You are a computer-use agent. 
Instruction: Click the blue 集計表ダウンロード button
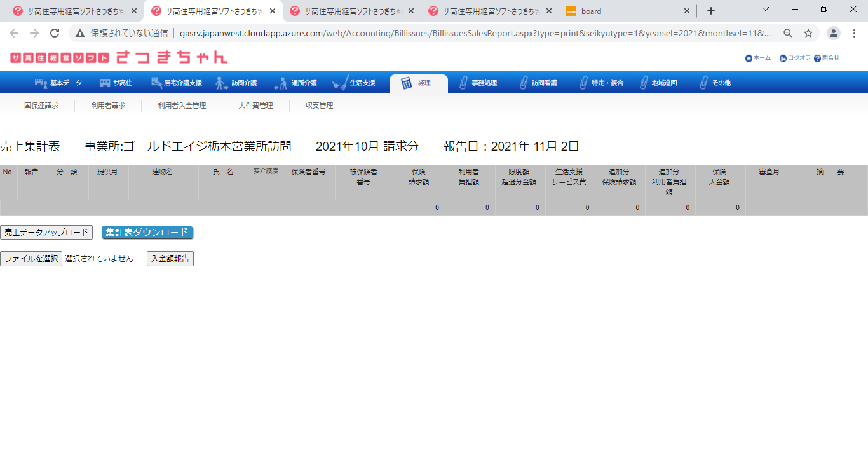147,233
